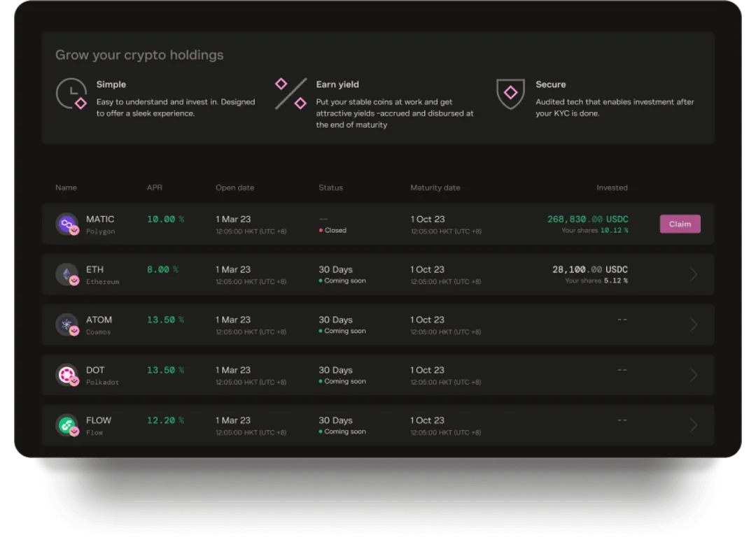Click the Grow your crypto holdings heading
Screen dimensions: 756x542
pos(139,55)
